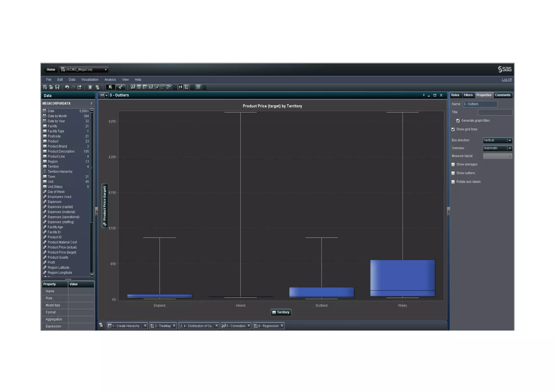The width and height of the screenshot is (555, 392).
Task: Uncheck Show grid lines checkbox
Action: tap(453, 129)
